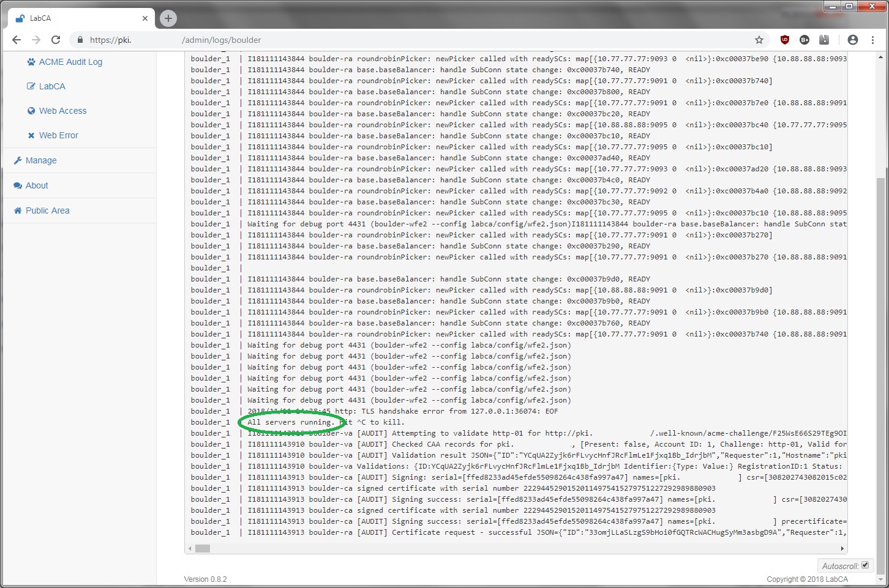Enable the Autoscroll checkbox
The width and height of the screenshot is (889, 588).
click(865, 565)
